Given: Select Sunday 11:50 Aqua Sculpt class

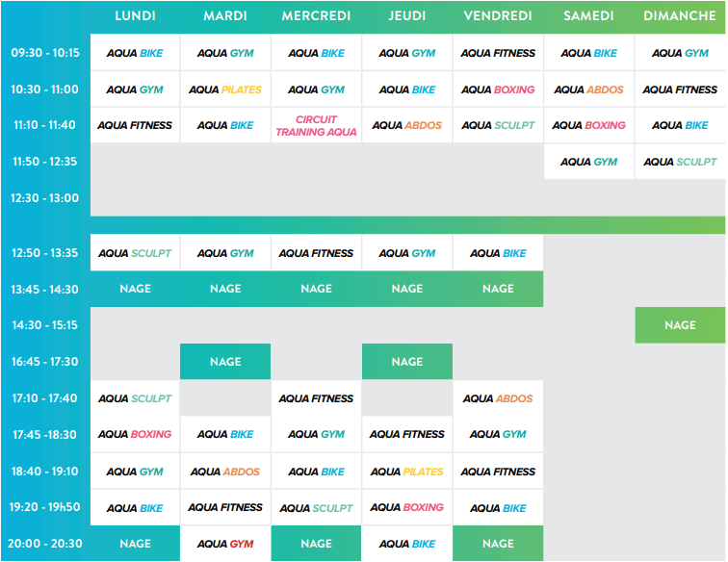Looking at the screenshot, I should point(680,162).
